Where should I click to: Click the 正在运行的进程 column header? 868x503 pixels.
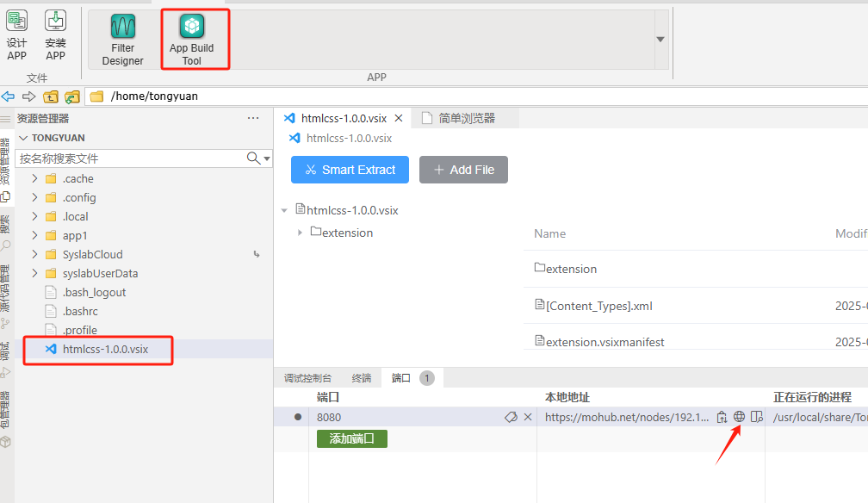[812, 397]
